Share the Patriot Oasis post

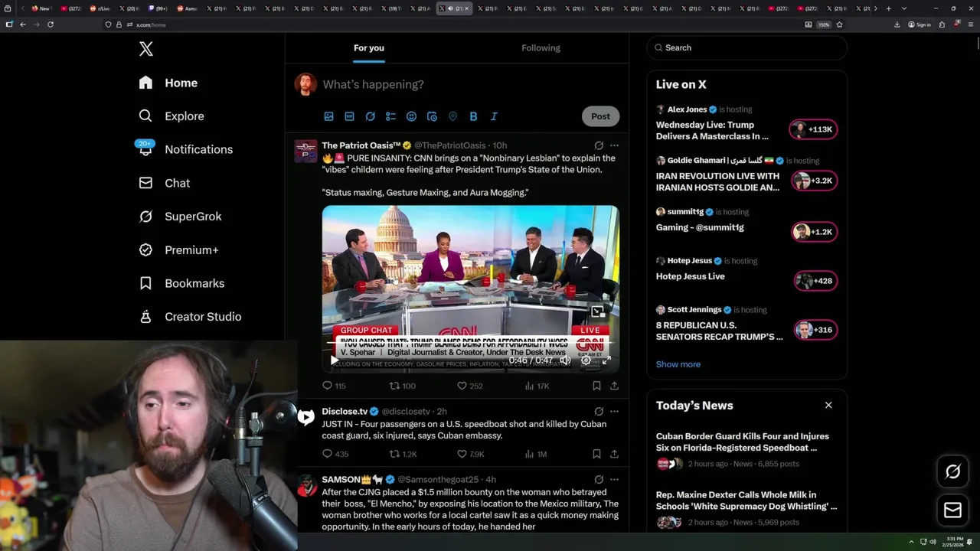[x=614, y=386]
